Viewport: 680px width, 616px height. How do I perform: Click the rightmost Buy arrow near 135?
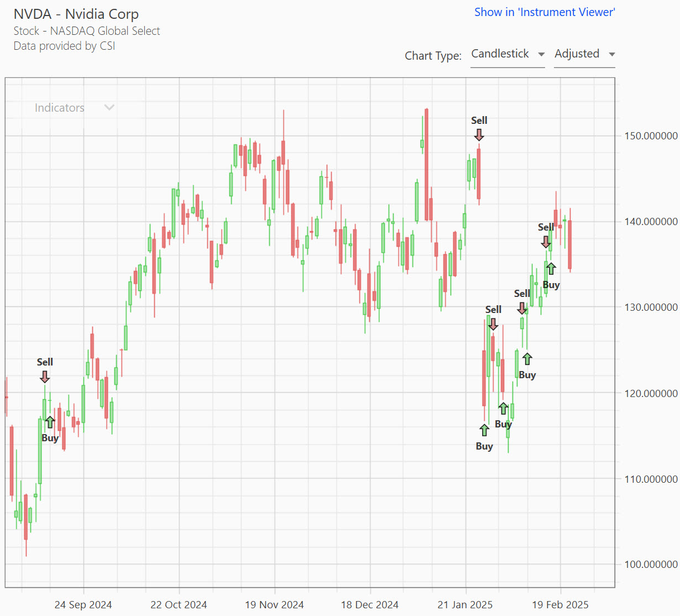pyautogui.click(x=551, y=269)
